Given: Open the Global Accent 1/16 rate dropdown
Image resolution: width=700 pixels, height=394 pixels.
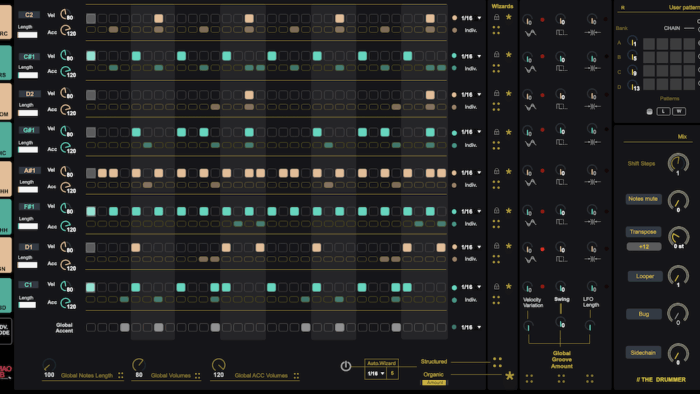Looking at the screenshot, I should [x=471, y=328].
